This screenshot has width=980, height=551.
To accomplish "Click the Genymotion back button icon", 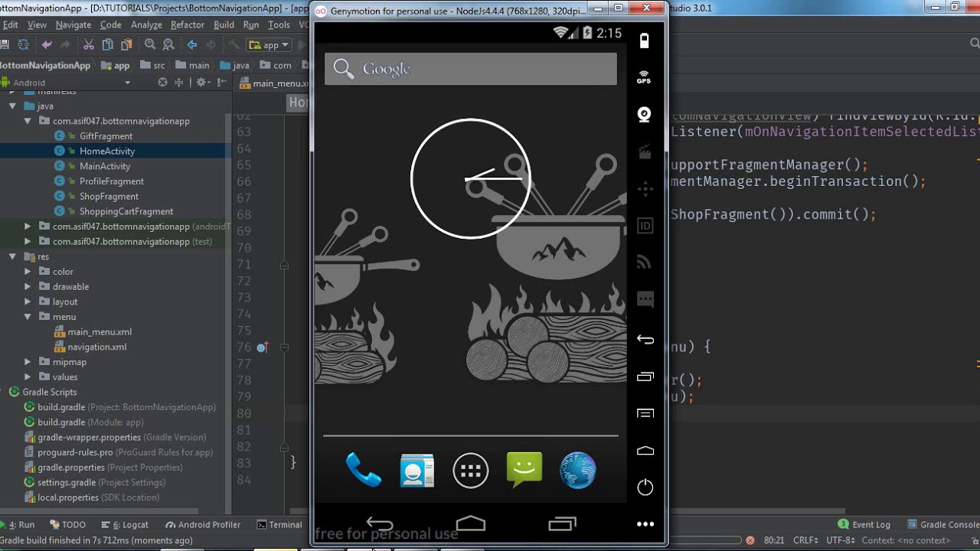I will (x=645, y=340).
